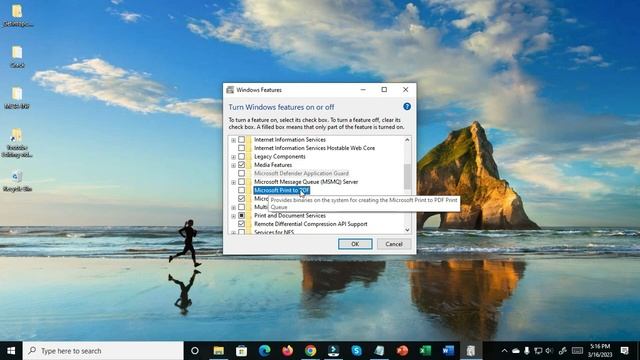Viewport: 640px width, 360px height.
Task: Open the help icon in Windows Features
Action: click(x=407, y=107)
